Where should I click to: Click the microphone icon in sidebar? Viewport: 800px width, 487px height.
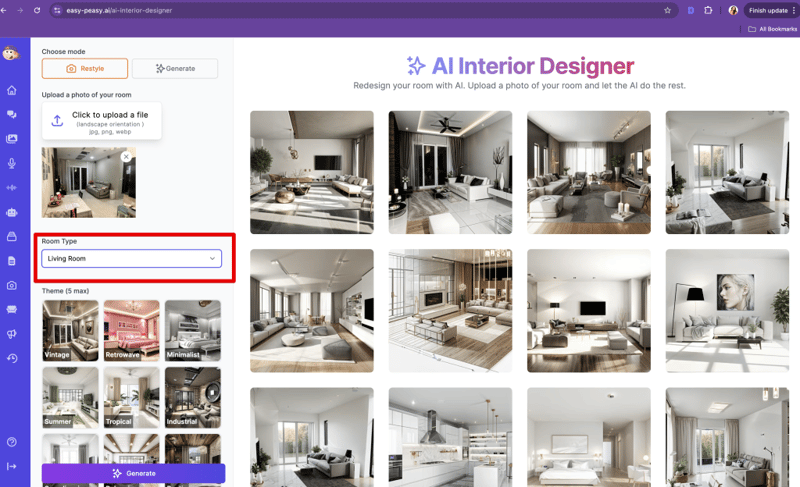click(12, 163)
